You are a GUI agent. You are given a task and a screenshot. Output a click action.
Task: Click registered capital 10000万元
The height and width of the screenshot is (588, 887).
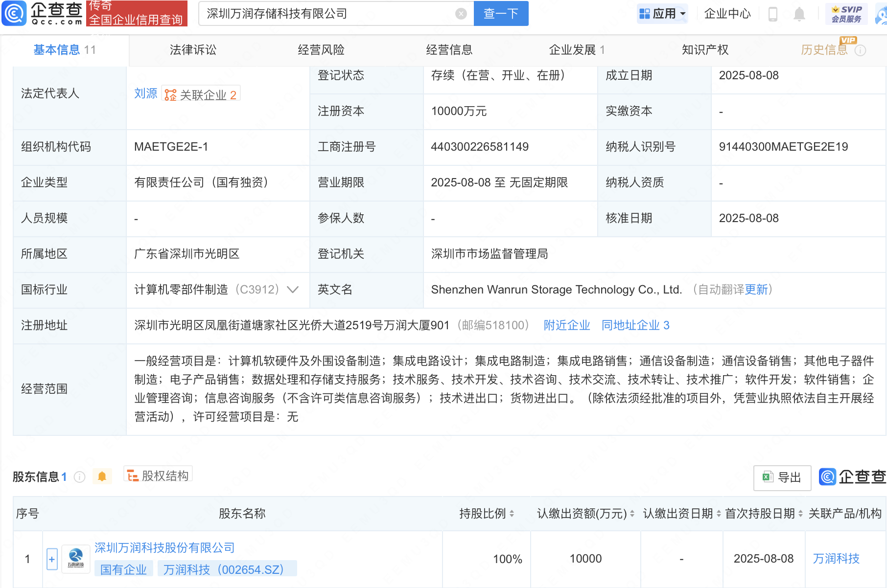click(x=459, y=111)
